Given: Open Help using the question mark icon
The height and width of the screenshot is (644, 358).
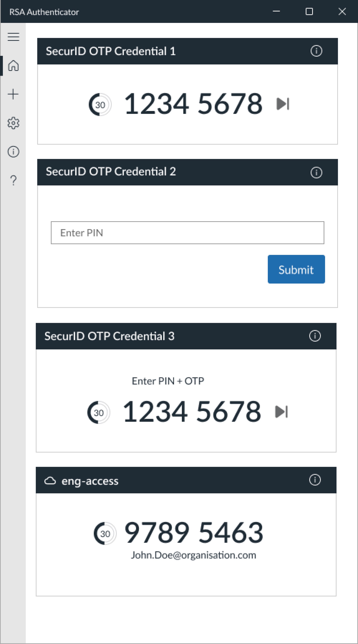Looking at the screenshot, I should click(13, 180).
